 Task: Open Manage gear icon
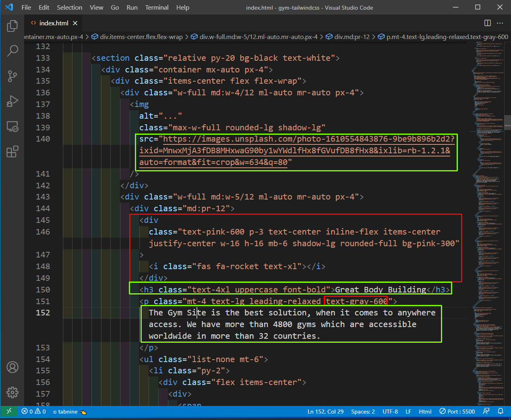click(12, 392)
